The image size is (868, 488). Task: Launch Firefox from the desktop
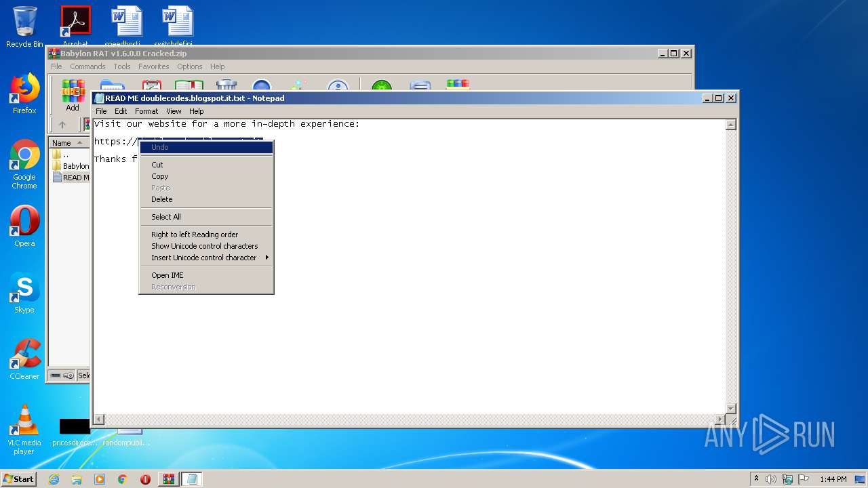click(x=24, y=94)
